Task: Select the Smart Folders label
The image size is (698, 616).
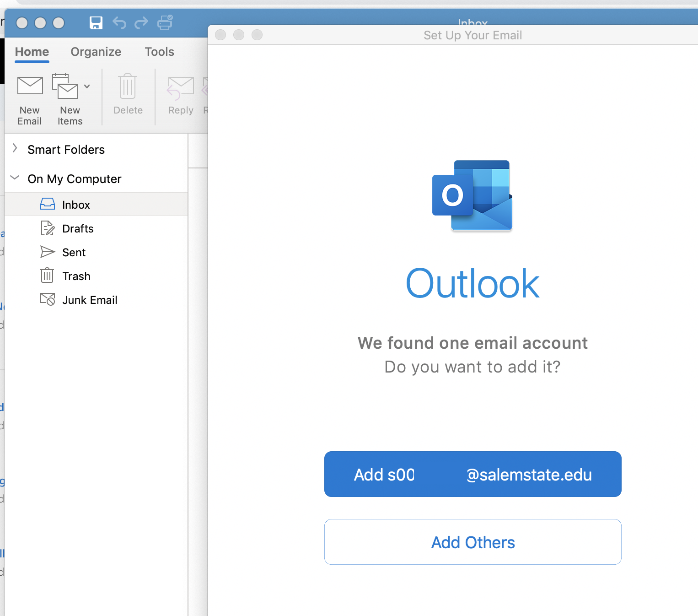Action: [66, 150]
